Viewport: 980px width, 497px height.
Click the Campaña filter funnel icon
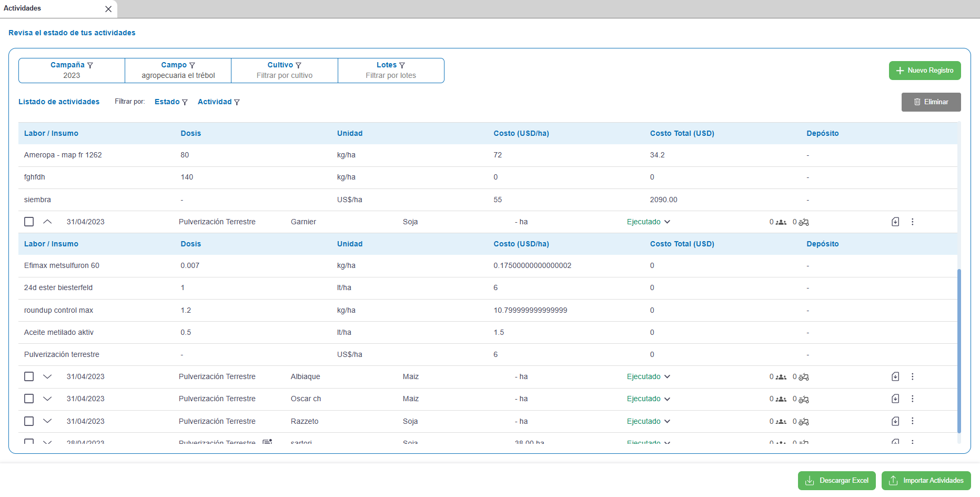[90, 65]
